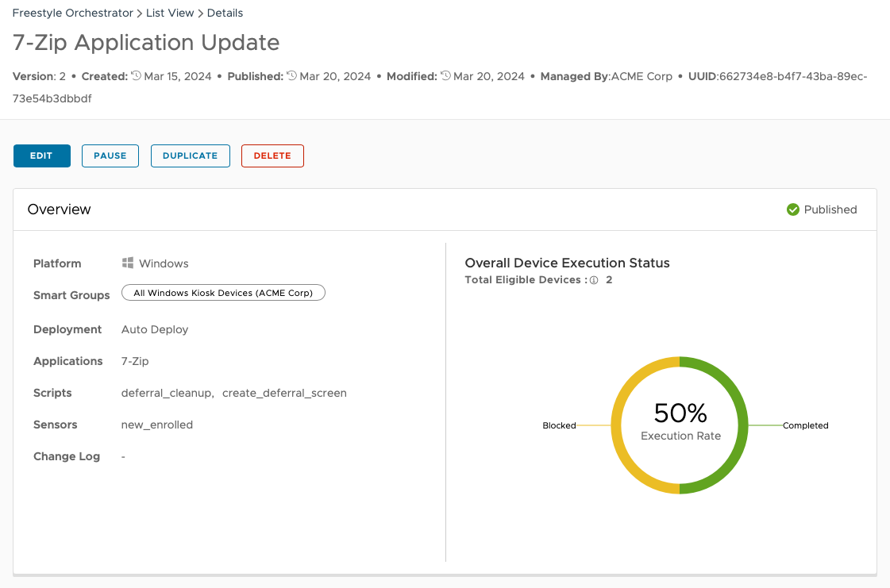Select the UUID value text
890x588 pixels.
tap(794, 76)
